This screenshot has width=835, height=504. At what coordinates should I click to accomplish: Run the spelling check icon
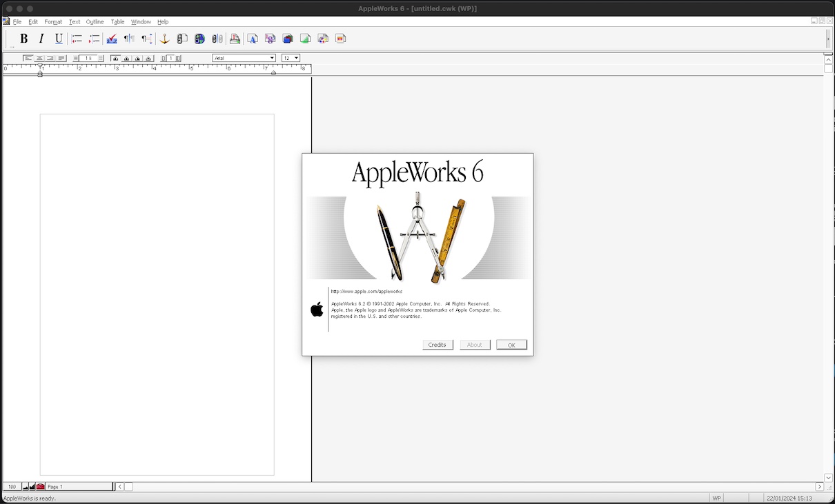pyautogui.click(x=112, y=39)
